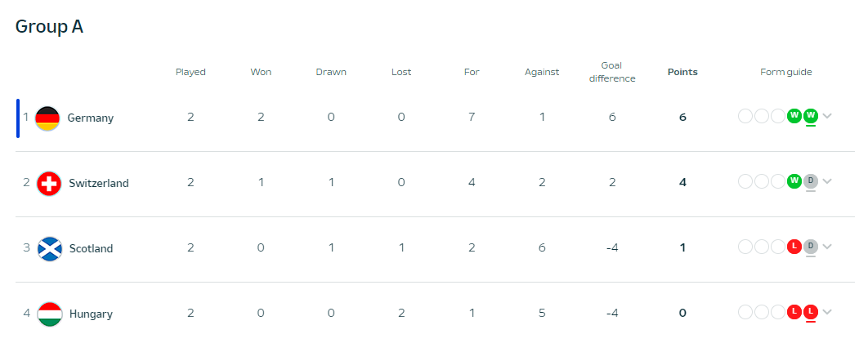This screenshot has height=343, width=868.
Task: Click Switzerland's grey D form badge
Action: click(810, 181)
